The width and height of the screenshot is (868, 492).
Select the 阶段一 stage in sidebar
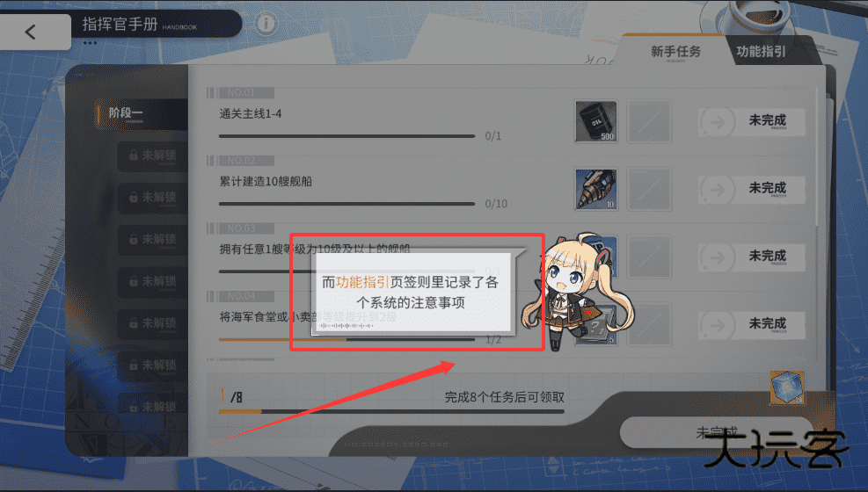pos(141,114)
